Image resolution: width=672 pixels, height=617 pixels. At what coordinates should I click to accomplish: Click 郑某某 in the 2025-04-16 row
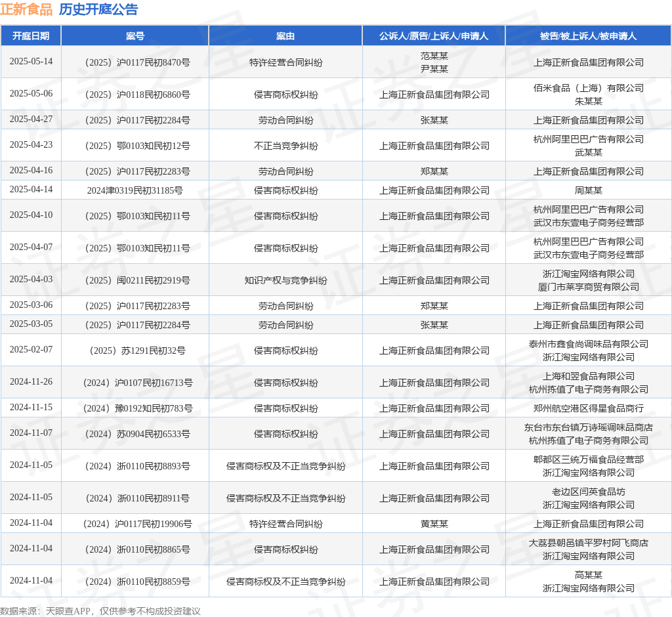434,171
